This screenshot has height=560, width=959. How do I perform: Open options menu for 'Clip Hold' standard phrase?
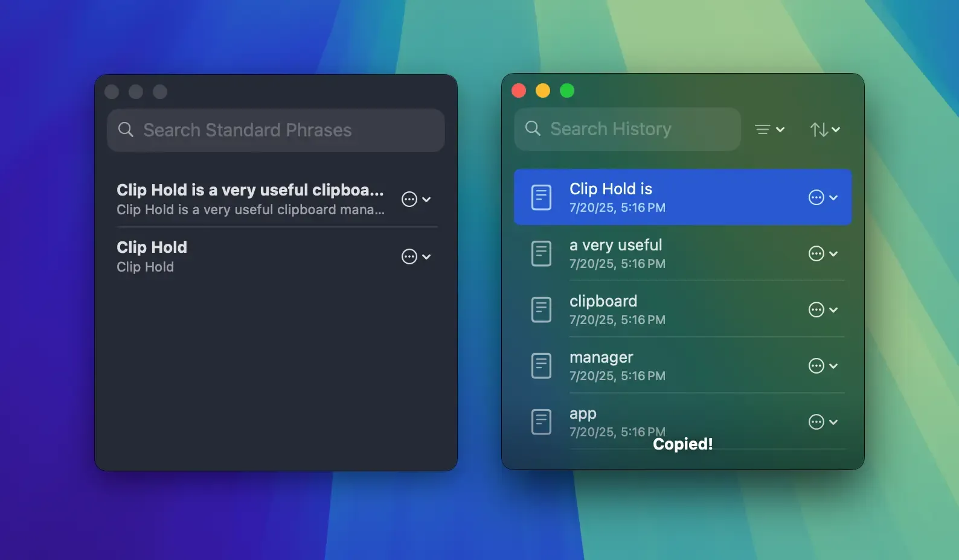(x=416, y=256)
